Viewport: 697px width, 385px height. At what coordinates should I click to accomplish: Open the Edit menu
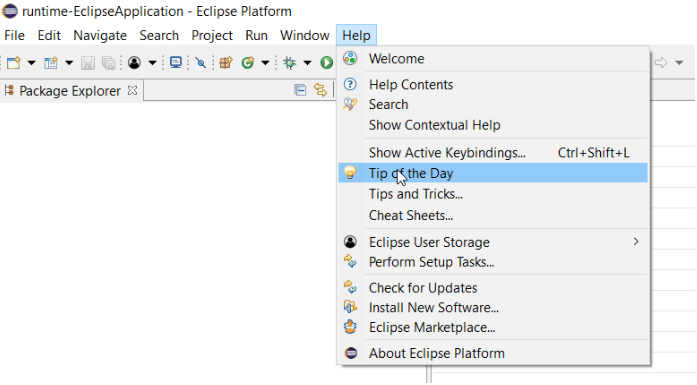49,36
